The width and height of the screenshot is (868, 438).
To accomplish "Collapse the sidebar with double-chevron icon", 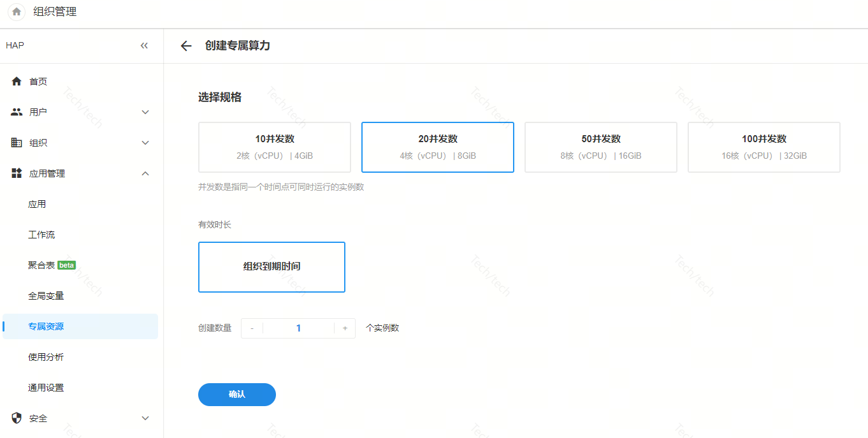I will (144, 46).
